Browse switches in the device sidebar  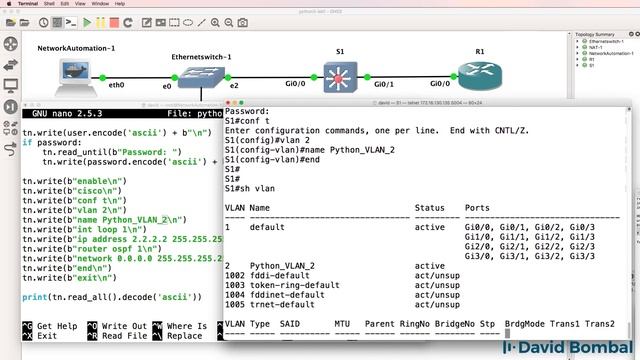11,65
